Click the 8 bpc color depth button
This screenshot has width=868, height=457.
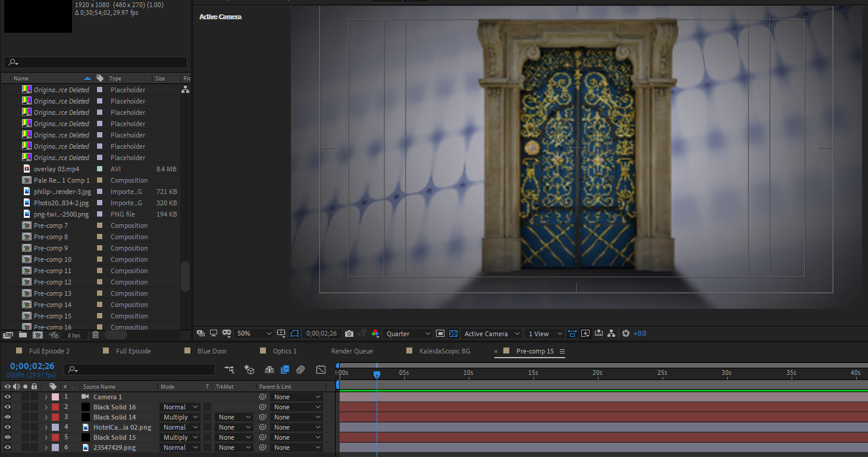(74, 335)
